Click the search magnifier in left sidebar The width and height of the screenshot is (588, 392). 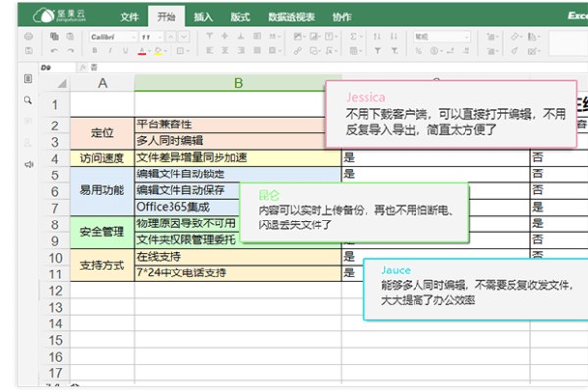pyautogui.click(x=28, y=100)
